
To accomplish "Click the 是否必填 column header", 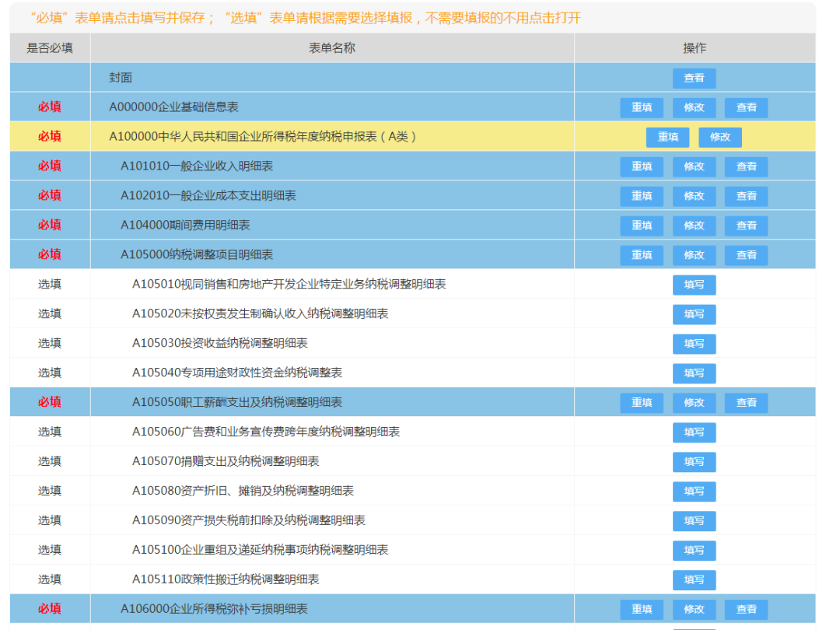I will [50, 48].
